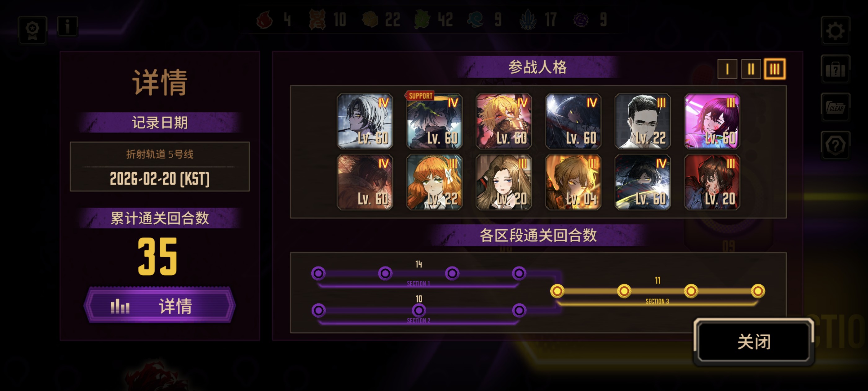Screen dimensions: 868x391
Task: Select the Lv. 04 identity portrait
Action: coord(573,182)
